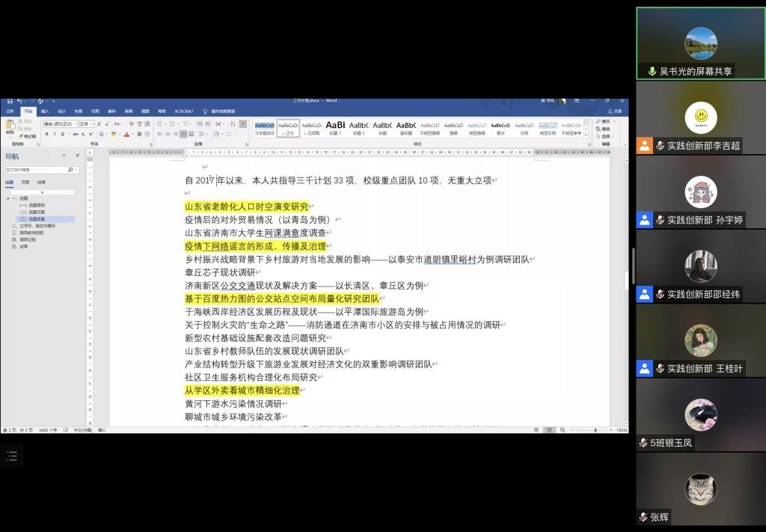Switch to the 页面 tab in the navigation pane
This screenshot has height=532, width=766.
[25, 182]
